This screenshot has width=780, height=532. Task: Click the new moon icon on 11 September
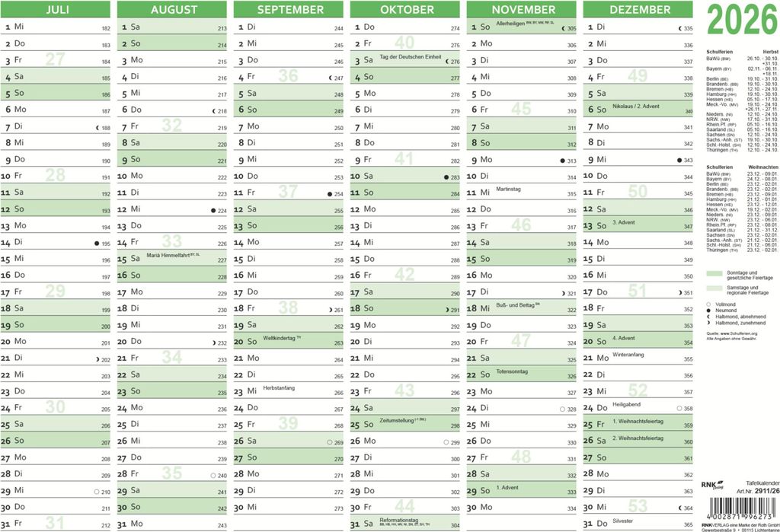click(330, 194)
